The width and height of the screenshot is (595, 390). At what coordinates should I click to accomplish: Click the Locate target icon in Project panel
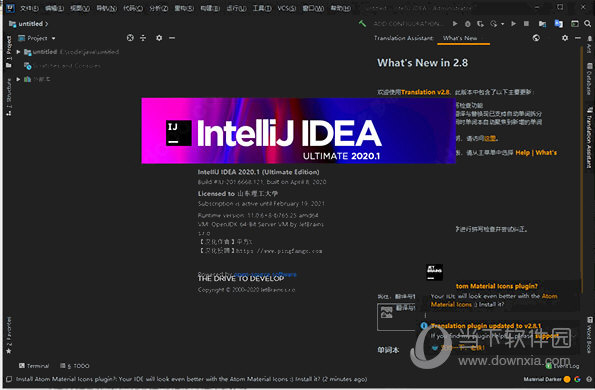point(130,38)
